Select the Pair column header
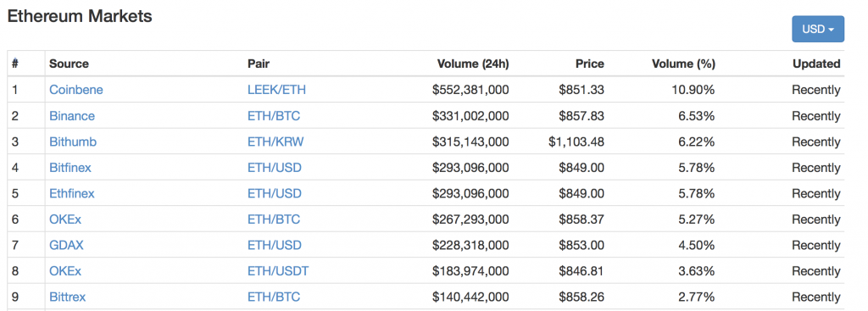Screen dimensions: 868x311 259,64
